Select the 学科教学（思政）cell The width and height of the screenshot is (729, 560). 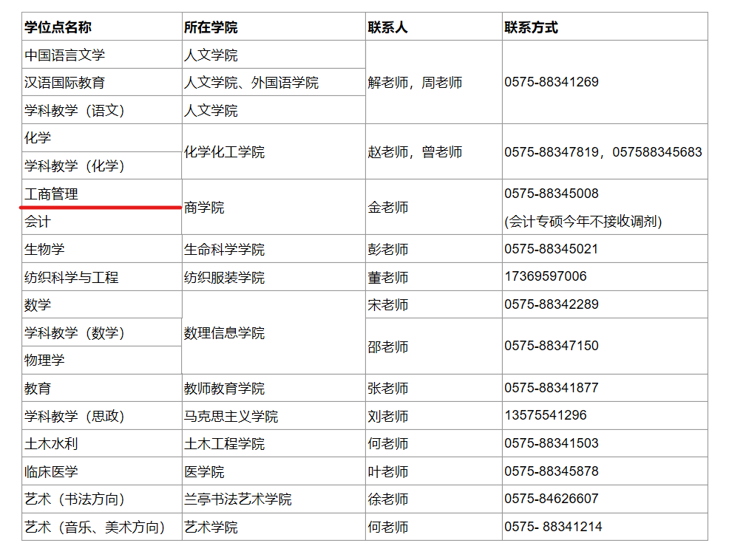tap(75, 416)
